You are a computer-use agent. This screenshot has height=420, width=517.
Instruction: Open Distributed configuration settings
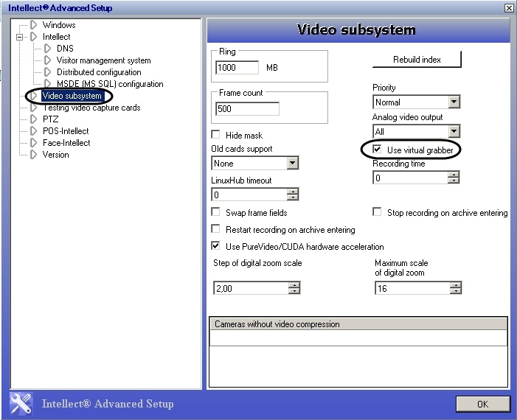[99, 72]
